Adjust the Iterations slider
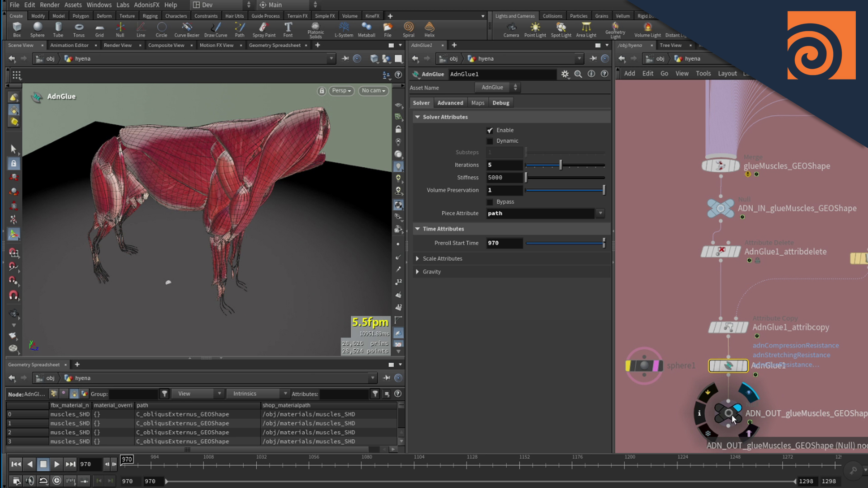 pos(561,165)
